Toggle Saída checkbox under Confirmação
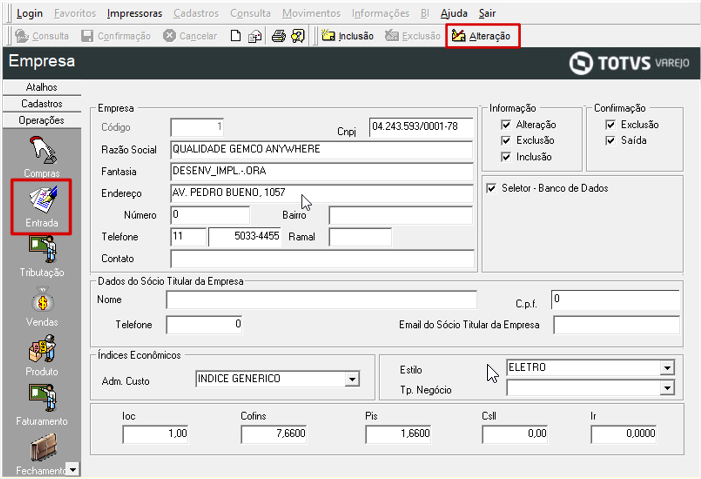Image resolution: width=701 pixels, height=479 pixels. pos(610,141)
